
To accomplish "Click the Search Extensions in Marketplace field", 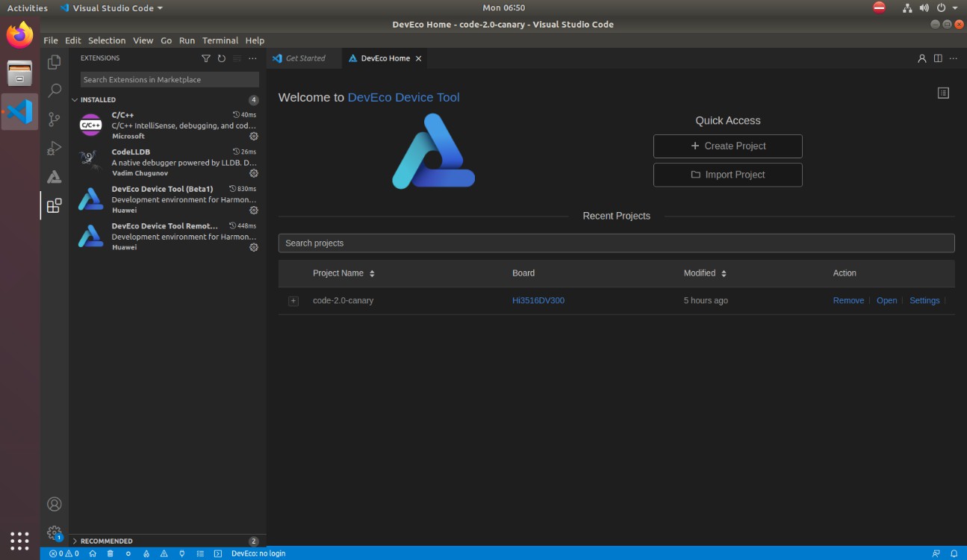I will pyautogui.click(x=170, y=79).
